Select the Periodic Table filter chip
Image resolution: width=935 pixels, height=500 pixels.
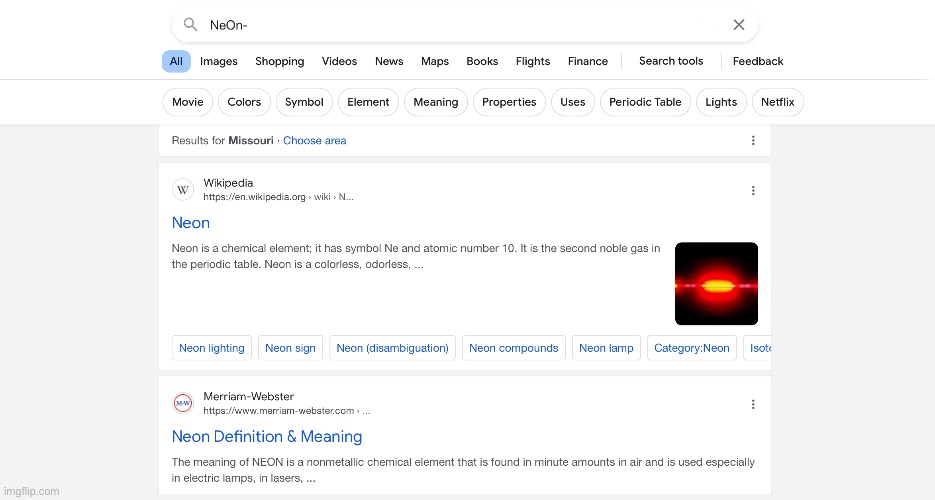point(645,102)
